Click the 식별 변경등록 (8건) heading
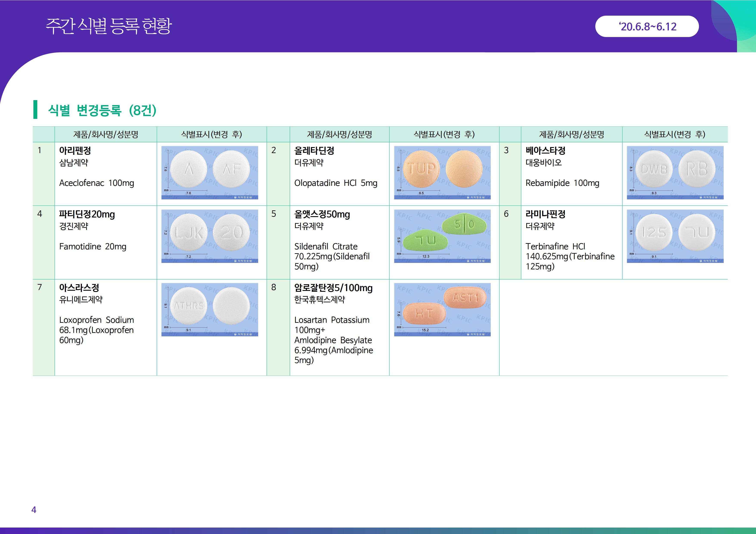 [102, 110]
